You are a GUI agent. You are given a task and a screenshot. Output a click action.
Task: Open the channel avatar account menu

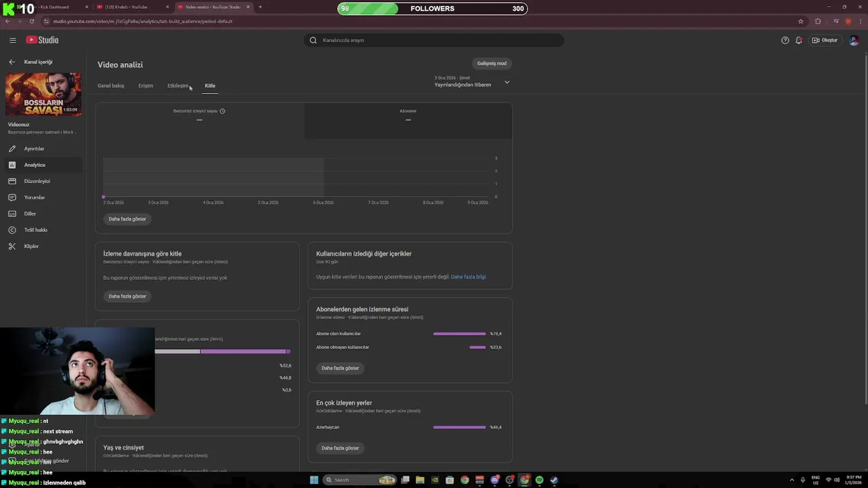click(x=854, y=40)
